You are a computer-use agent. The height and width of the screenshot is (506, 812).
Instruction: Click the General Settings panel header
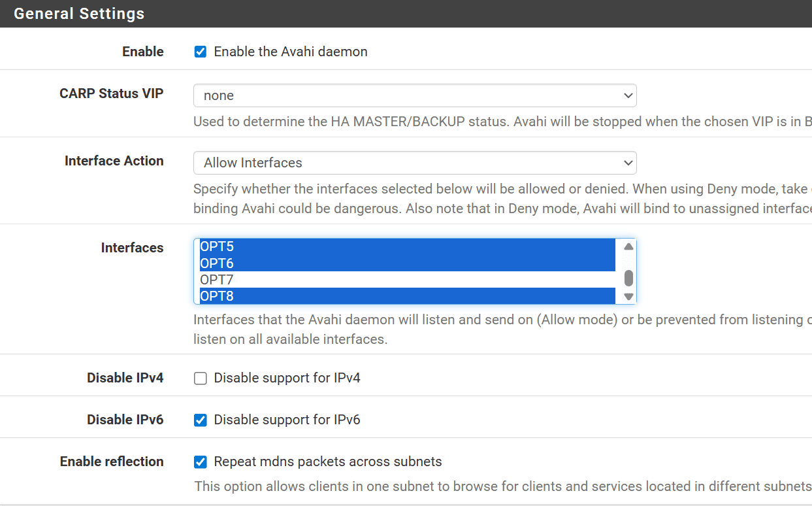click(x=79, y=14)
